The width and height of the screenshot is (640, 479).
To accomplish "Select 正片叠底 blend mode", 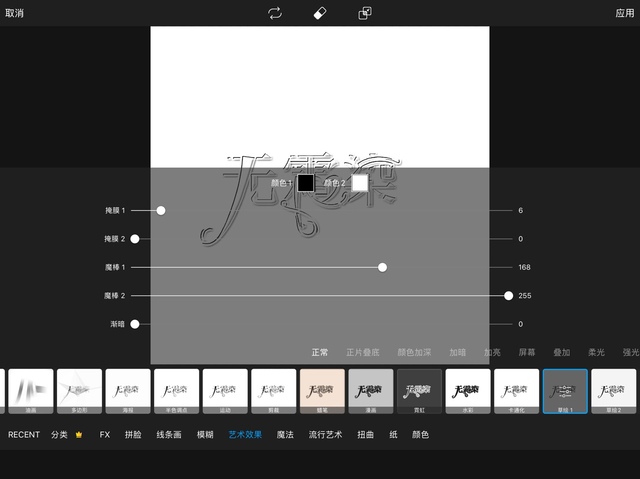I will coord(363,352).
